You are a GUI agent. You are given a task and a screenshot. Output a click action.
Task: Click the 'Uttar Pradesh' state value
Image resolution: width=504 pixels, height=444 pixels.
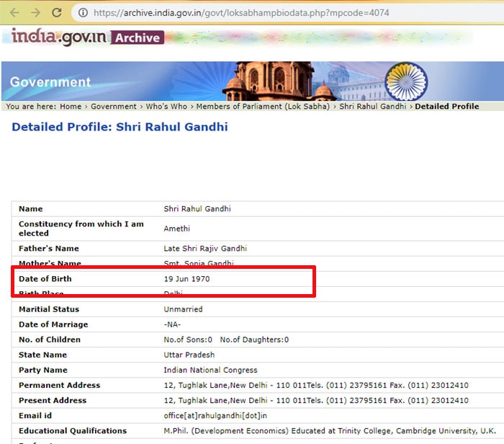189,355
